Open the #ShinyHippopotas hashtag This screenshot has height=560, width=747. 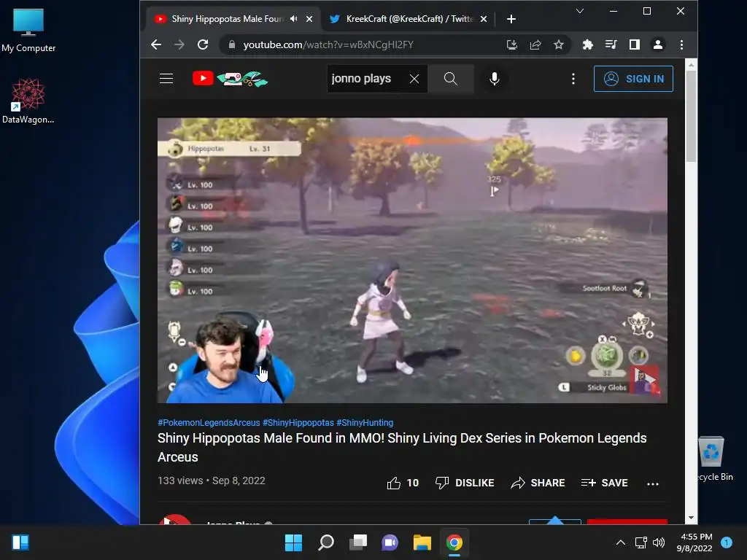[298, 422]
